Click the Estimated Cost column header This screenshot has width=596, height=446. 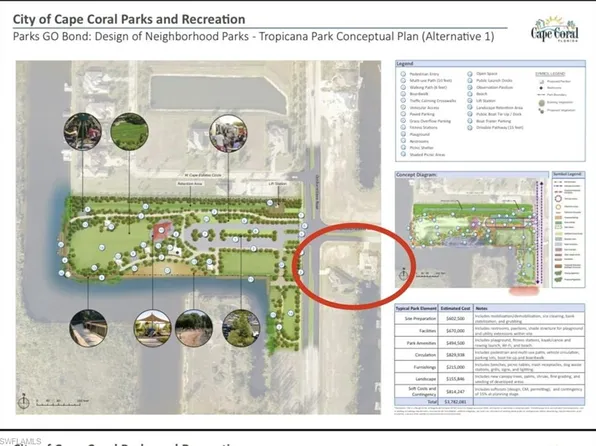tap(455, 308)
